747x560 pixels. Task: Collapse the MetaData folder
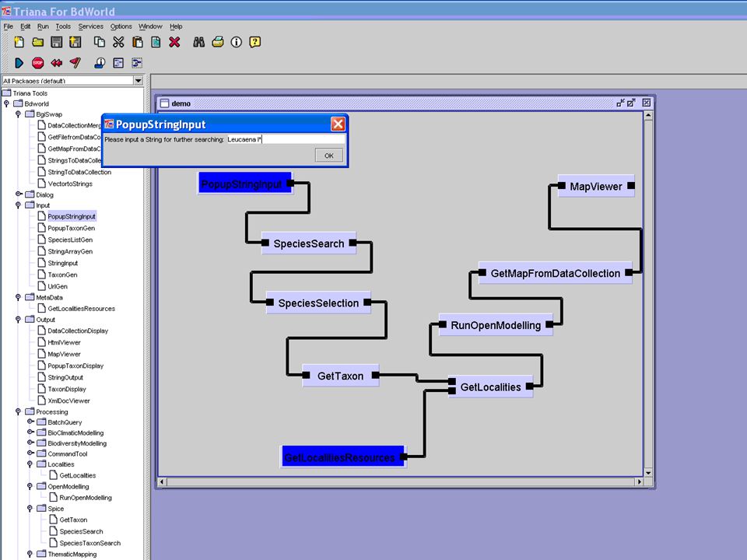tap(18, 297)
